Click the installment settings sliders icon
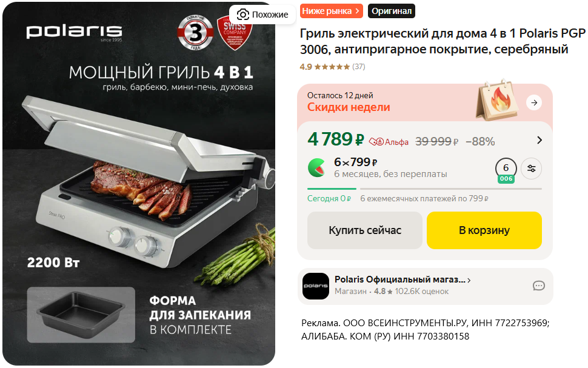The width and height of the screenshot is (588, 368). (x=531, y=169)
